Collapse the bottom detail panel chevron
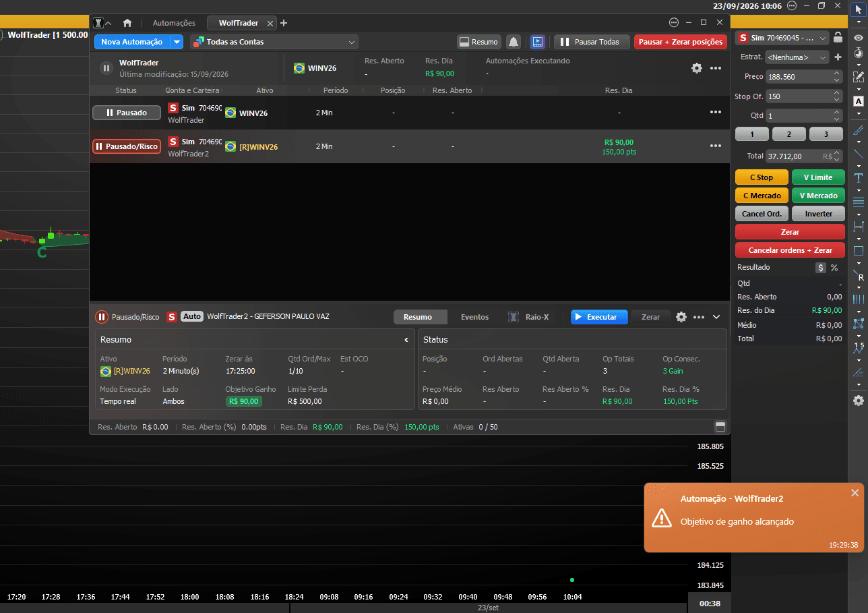This screenshot has height=613, width=868. click(716, 317)
